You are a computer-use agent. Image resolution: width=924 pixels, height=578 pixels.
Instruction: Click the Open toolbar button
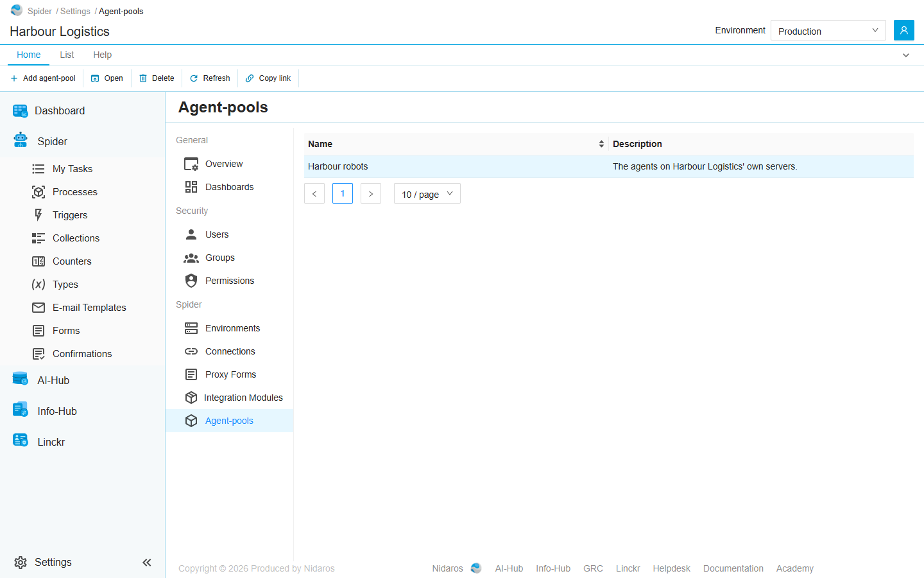tap(107, 78)
